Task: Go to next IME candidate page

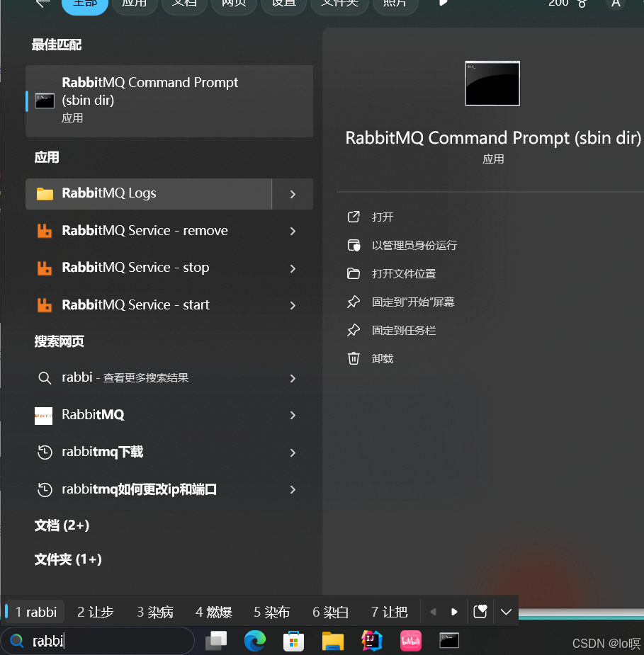Action: pos(454,612)
